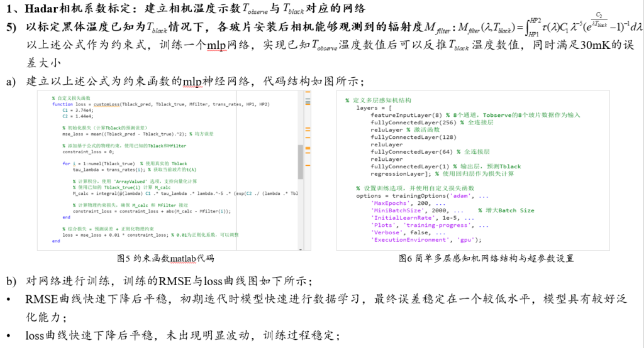The image size is (644, 348).
Task: Select the "featureInputLayer(8)" line in Figure 6
Action: tap(402, 116)
